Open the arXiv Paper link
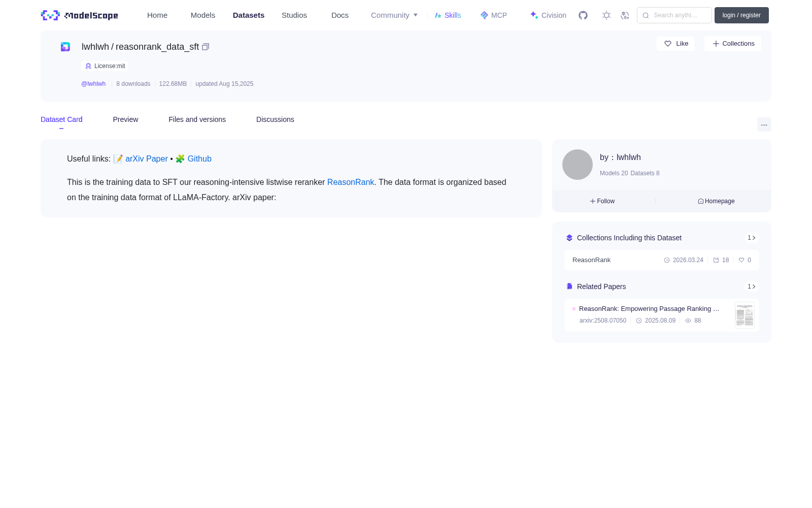 (146, 159)
